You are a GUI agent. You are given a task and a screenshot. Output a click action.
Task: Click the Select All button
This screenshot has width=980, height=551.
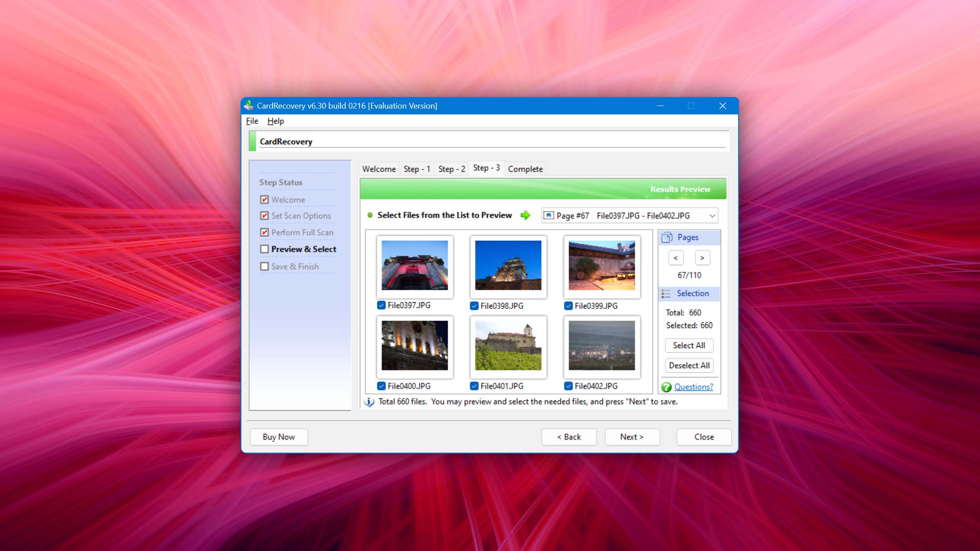point(689,345)
